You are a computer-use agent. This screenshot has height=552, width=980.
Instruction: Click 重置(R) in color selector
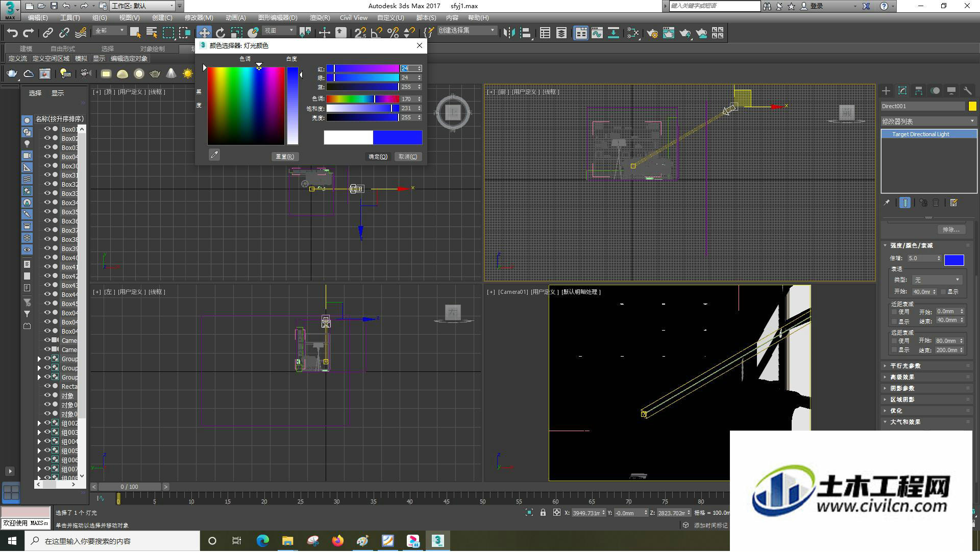coord(285,157)
